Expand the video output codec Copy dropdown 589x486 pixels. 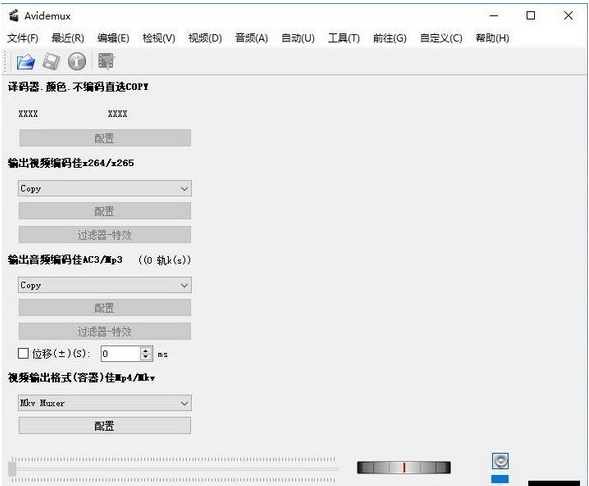pyautogui.click(x=105, y=189)
